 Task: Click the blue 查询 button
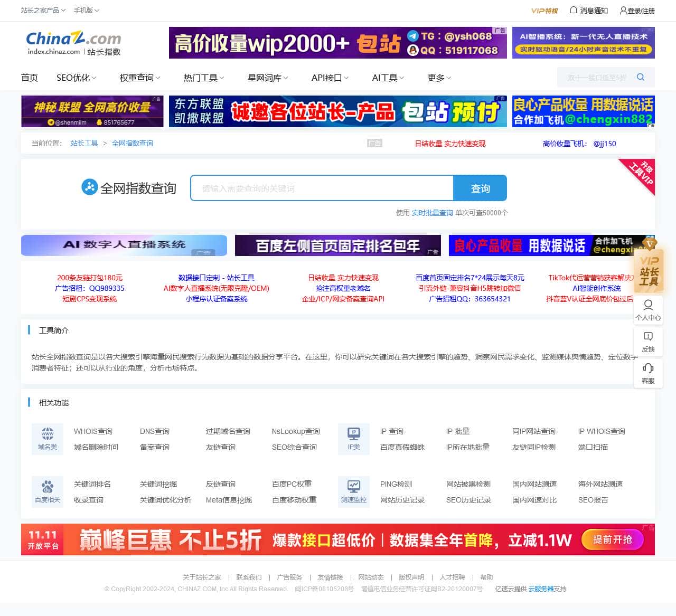(x=481, y=188)
